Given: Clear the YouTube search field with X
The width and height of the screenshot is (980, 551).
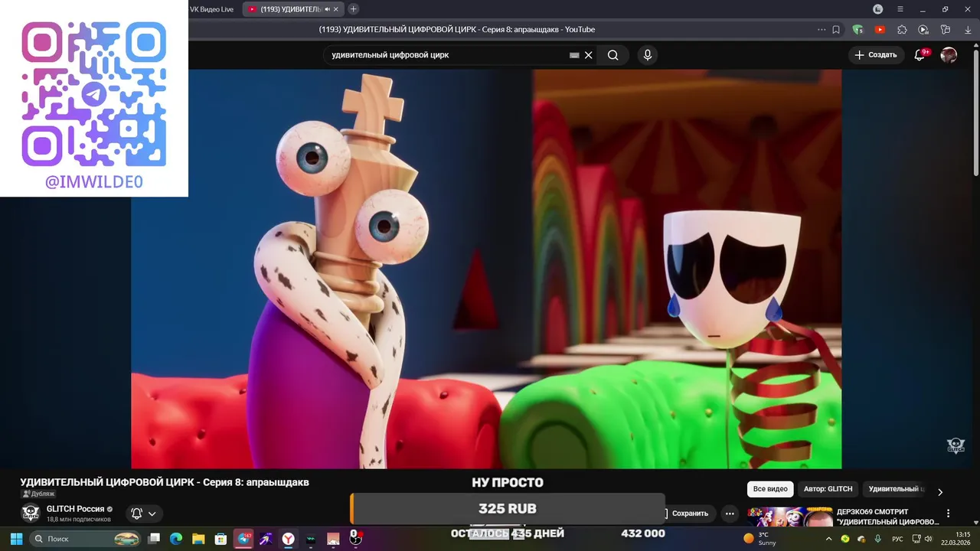Looking at the screenshot, I should tap(589, 55).
